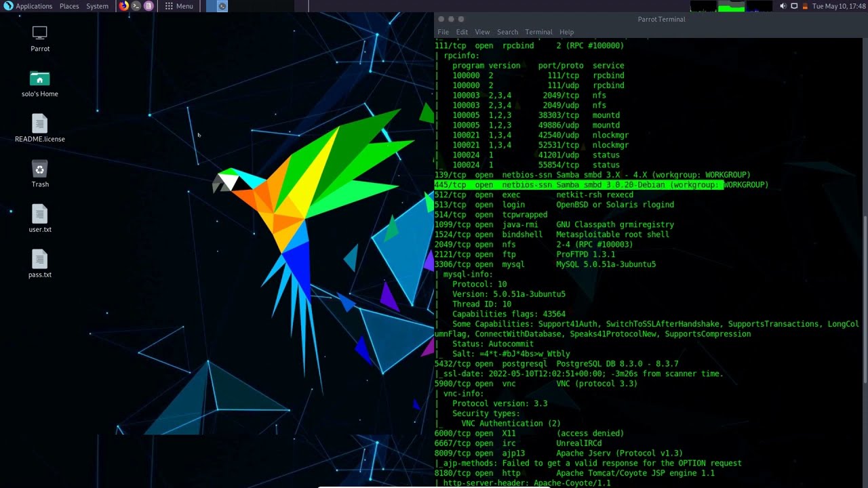
Task: Open the volume speaker tray icon
Action: pos(783,6)
